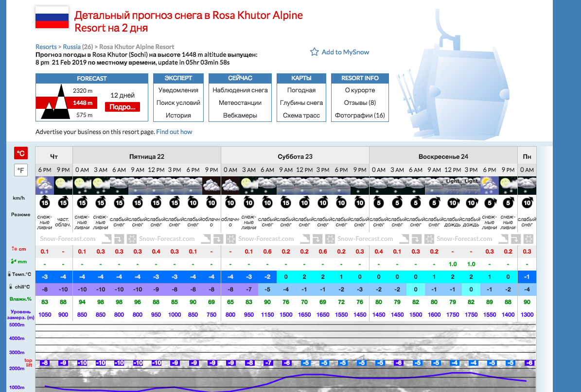Select the 575 m base elevation

(x=84, y=115)
